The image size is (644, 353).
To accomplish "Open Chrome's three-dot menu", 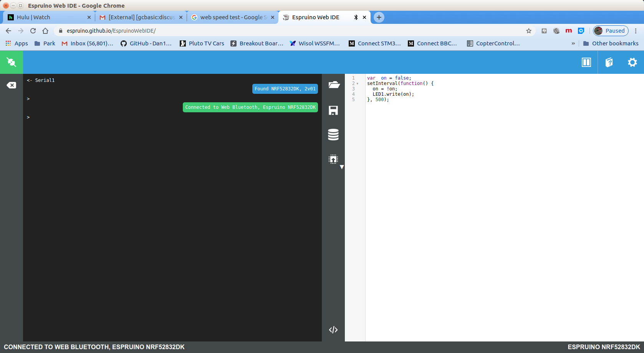I will click(636, 31).
